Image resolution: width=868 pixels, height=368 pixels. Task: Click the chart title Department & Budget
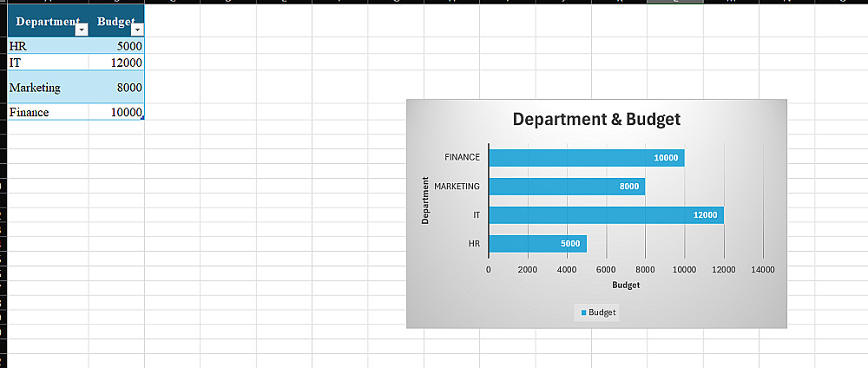click(596, 119)
